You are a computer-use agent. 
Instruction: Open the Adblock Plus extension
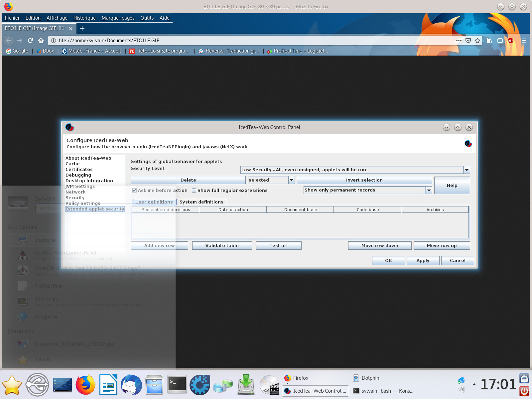click(511, 41)
